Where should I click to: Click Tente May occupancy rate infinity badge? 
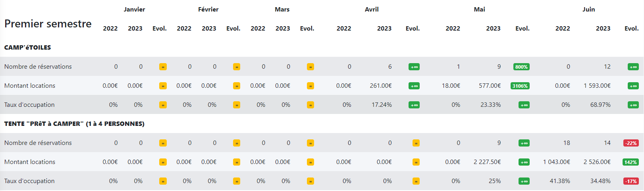tap(524, 181)
